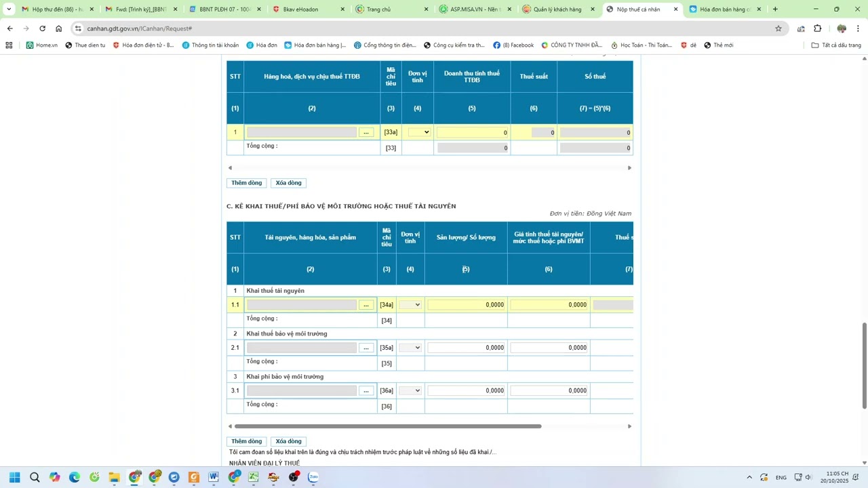Open the Chrome extensions puzzle icon
This screenshot has height=488, width=868.
click(x=817, y=28)
